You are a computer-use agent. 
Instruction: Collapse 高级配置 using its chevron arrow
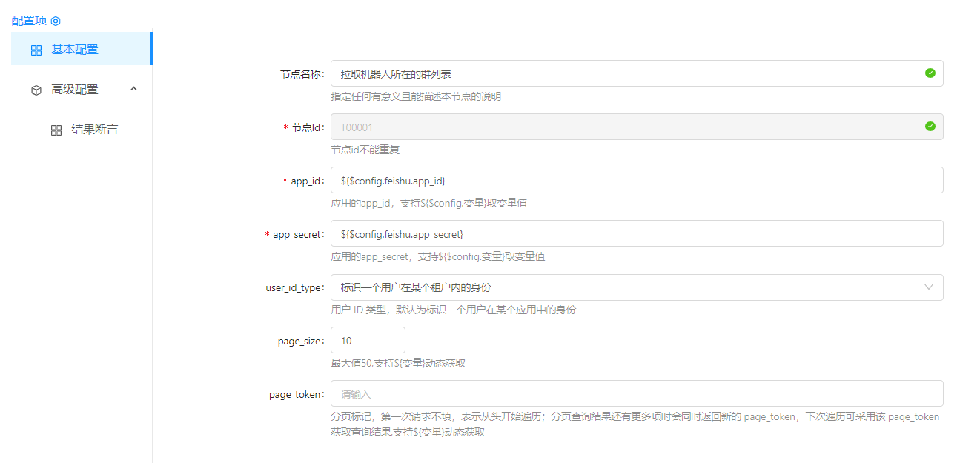coord(133,89)
